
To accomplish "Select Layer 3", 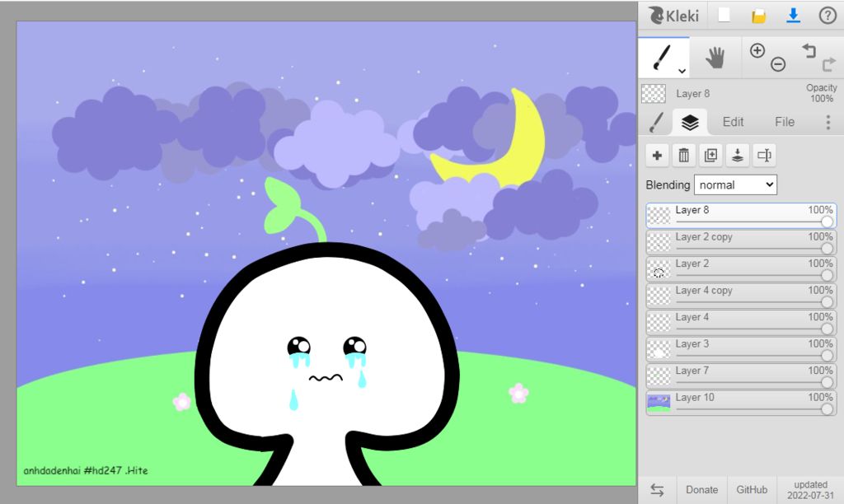I will pyautogui.click(x=741, y=349).
